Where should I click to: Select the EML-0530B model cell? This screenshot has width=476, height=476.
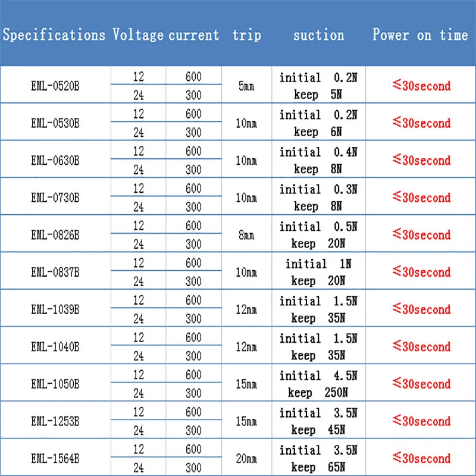click(x=55, y=123)
